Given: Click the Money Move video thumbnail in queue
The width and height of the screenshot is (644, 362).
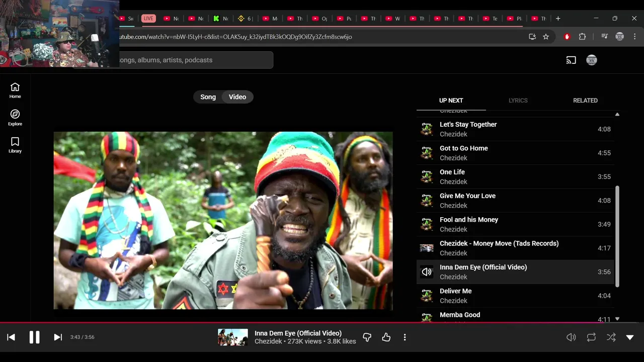Looking at the screenshot, I should [x=427, y=248].
